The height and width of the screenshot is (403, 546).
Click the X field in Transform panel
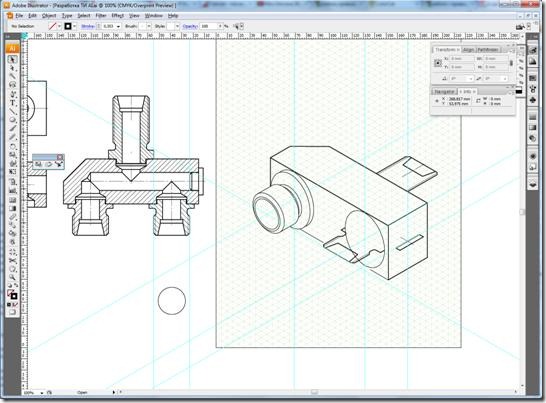click(x=462, y=59)
